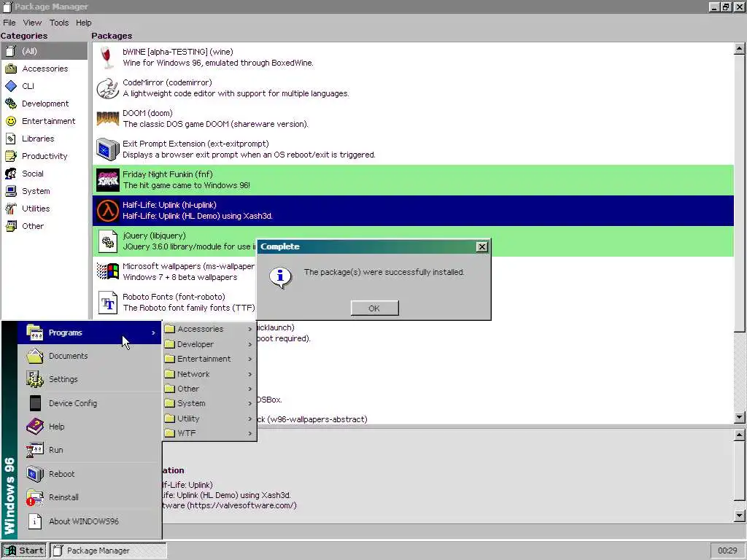Click the DOOM package icon
747x560 pixels.
(108, 119)
